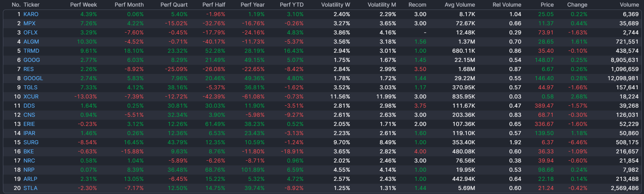644x194 pixels.
Task: Sort by Volatility W column header
Action: (335, 5)
